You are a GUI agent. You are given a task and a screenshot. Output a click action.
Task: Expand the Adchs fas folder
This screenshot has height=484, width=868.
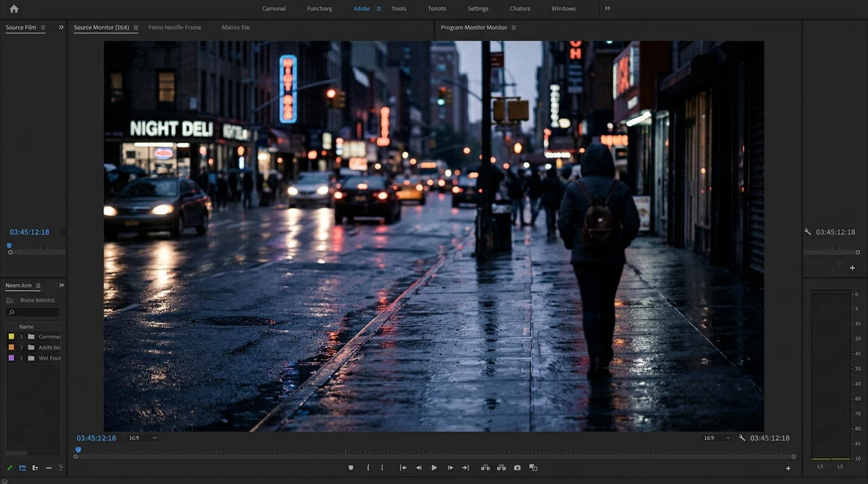[x=21, y=347]
